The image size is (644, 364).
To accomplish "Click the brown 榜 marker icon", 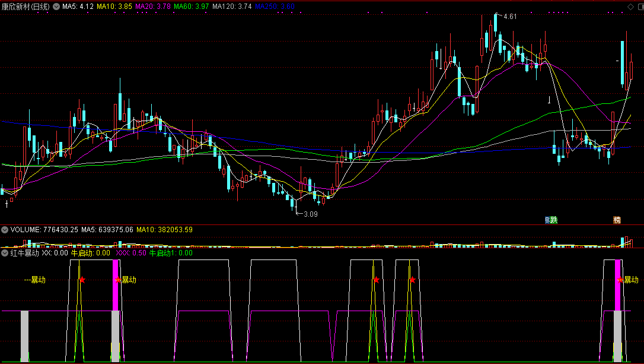I will point(617,220).
